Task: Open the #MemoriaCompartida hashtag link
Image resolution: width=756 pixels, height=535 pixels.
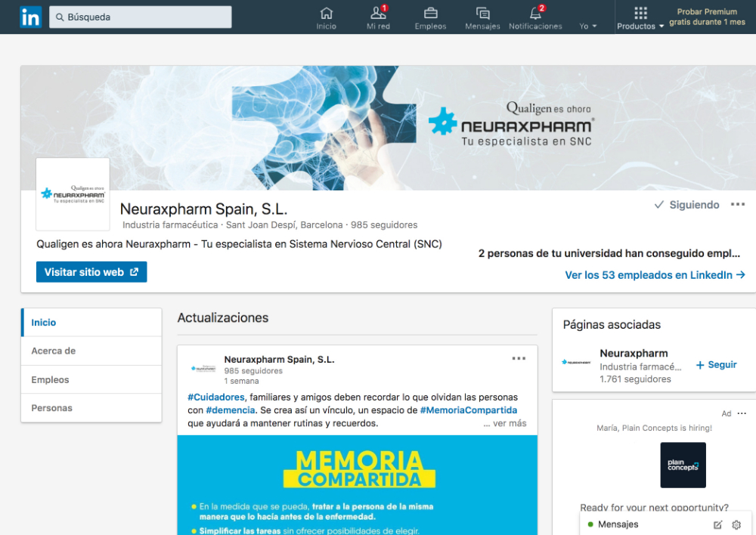Action: click(469, 410)
